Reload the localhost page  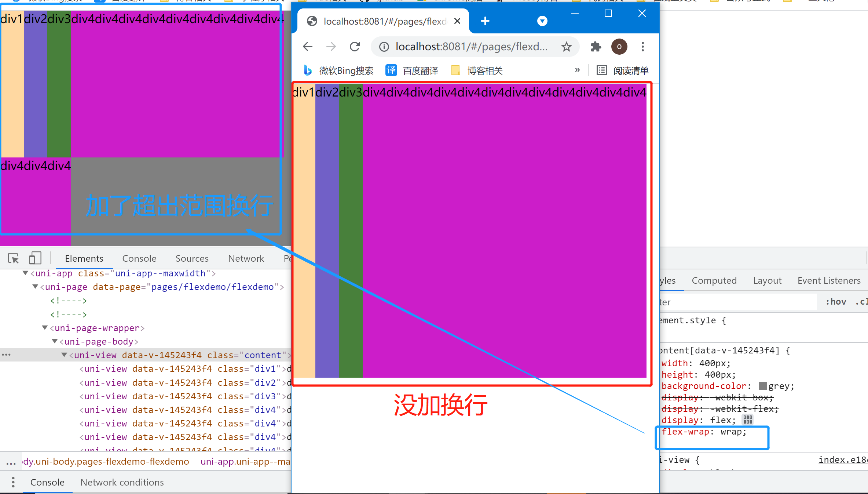pyautogui.click(x=355, y=47)
